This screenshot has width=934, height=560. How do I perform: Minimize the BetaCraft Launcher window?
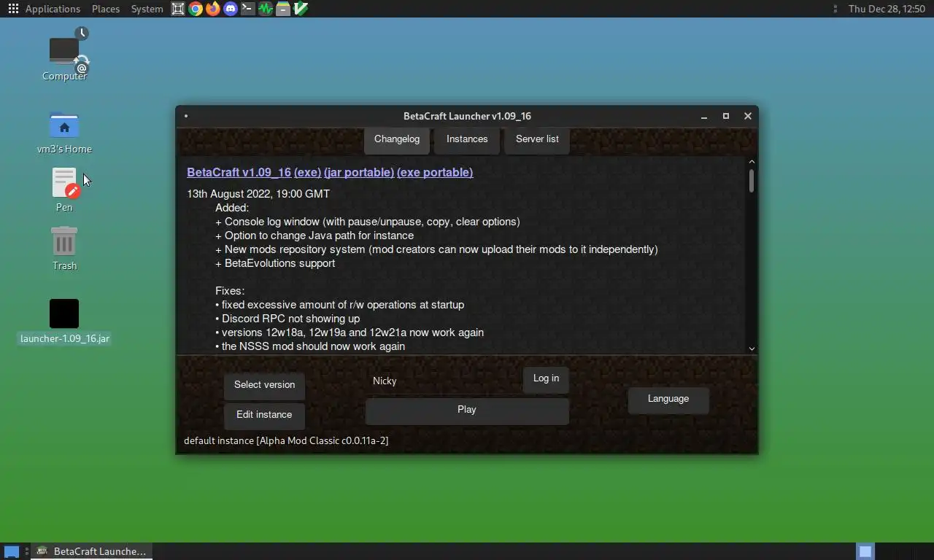point(704,116)
